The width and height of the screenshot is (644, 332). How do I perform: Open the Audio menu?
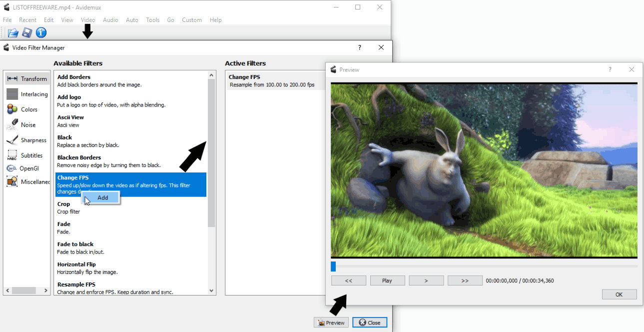(110, 20)
